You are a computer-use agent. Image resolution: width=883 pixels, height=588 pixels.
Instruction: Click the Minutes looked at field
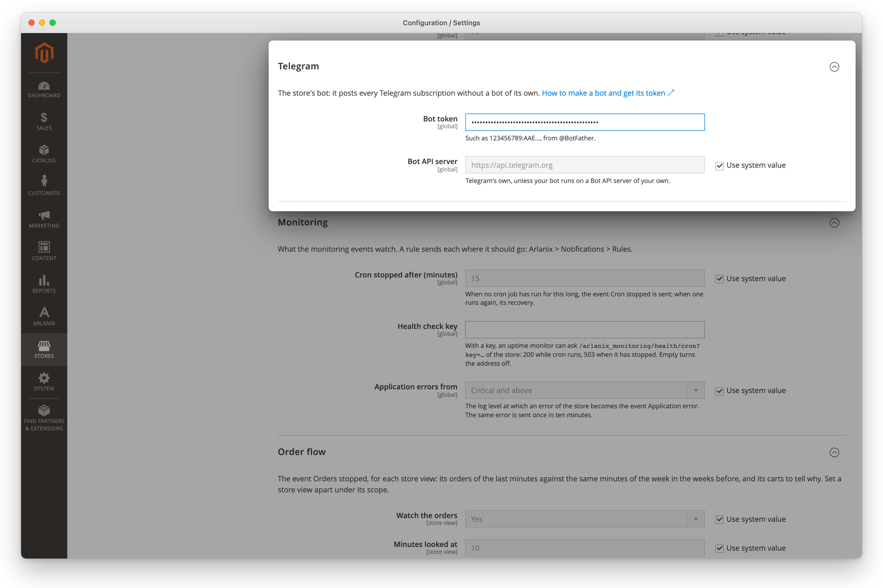pyautogui.click(x=584, y=548)
